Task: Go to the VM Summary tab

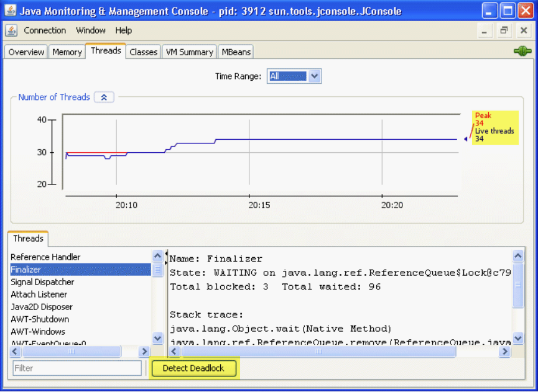Action: (x=189, y=52)
